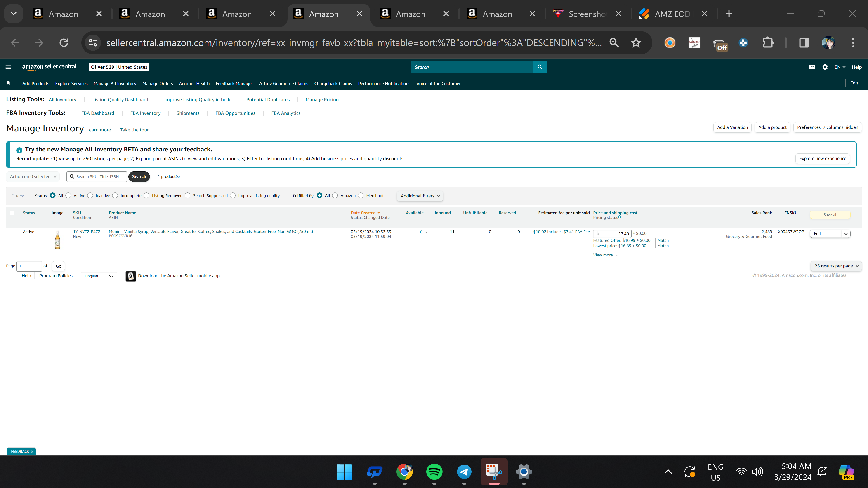The width and height of the screenshot is (868, 488).
Task: Click the Save all button
Action: 830,215
